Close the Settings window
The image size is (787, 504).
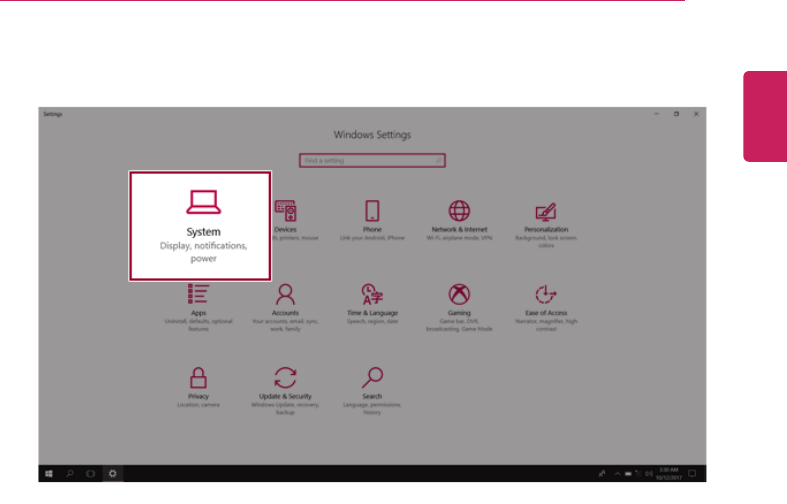point(696,114)
